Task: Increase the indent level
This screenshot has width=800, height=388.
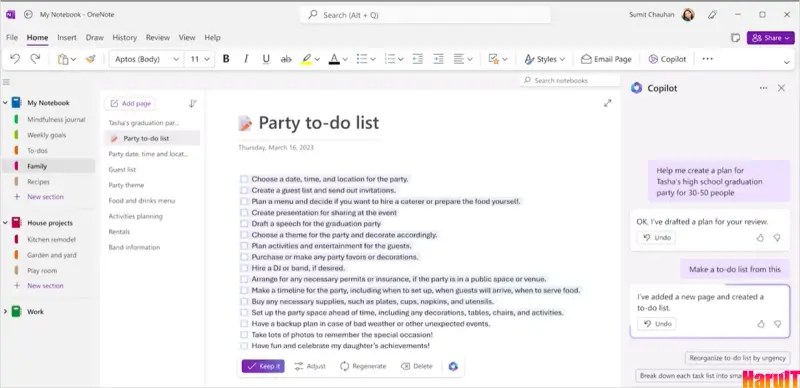Action: click(x=438, y=59)
